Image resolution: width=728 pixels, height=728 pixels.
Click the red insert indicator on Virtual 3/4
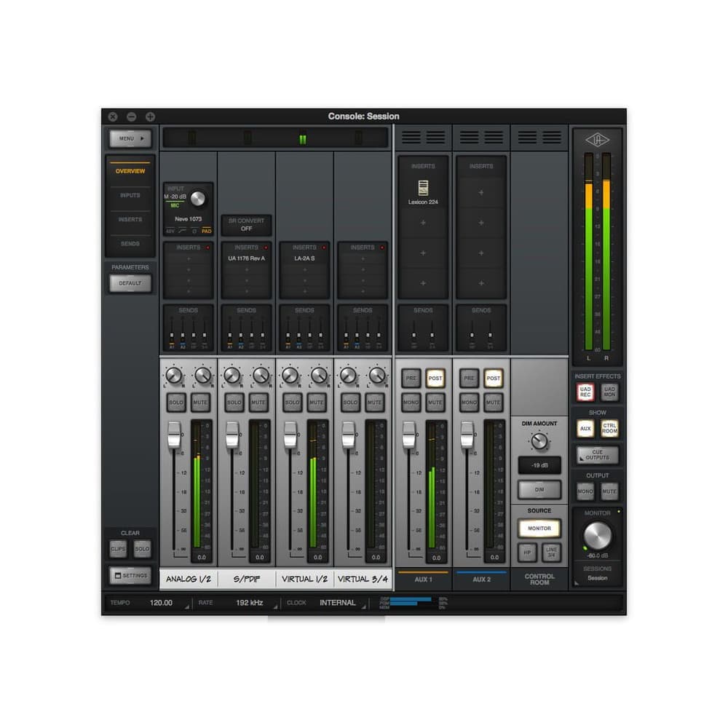pyautogui.click(x=382, y=248)
